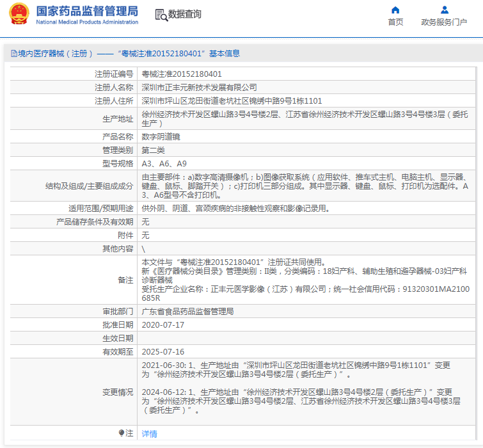483x448 pixels.
Task: Click 产品储存条件及有效期 value 无
Action: tap(145, 222)
